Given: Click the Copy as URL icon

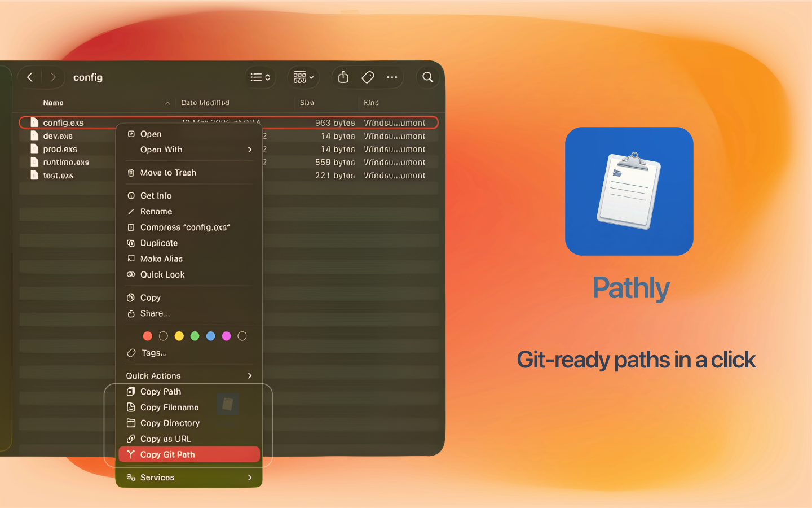Looking at the screenshot, I should (131, 439).
